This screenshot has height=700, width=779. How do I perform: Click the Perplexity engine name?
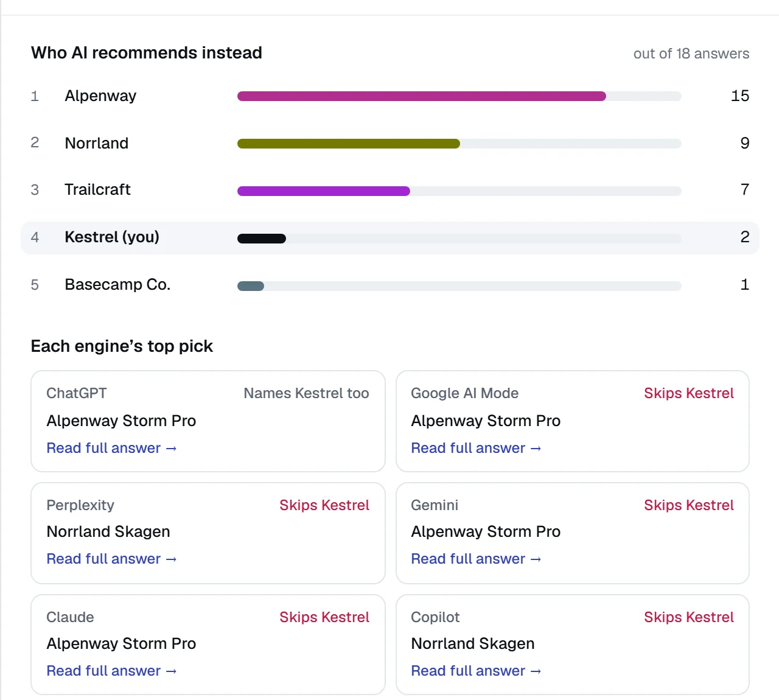coord(80,505)
